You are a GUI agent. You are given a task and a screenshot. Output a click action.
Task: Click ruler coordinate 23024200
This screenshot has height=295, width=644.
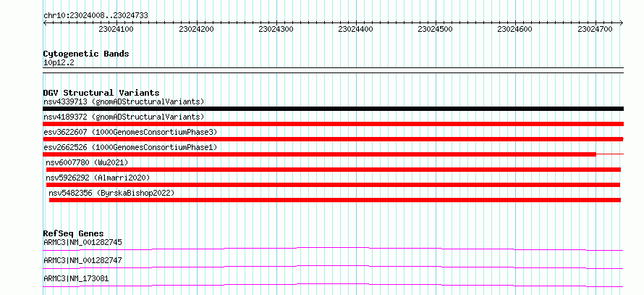coord(196,29)
